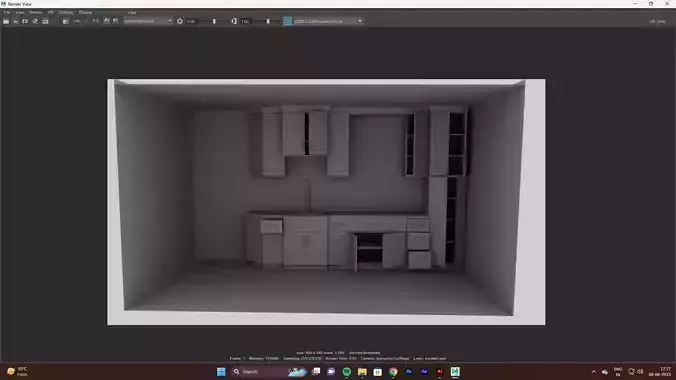The width and height of the screenshot is (676, 380).
Task: Click the "Camera" status text
Action: [x=385, y=358]
